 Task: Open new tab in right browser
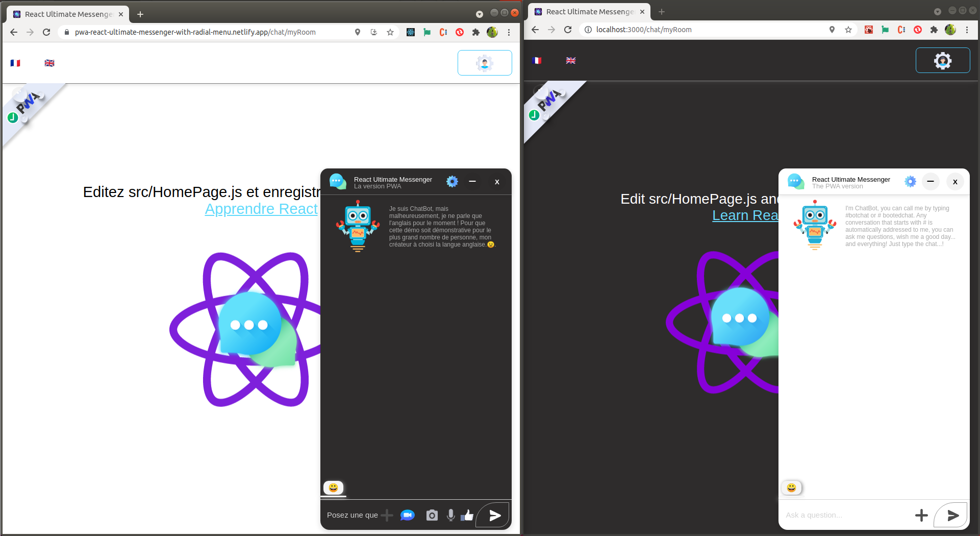(x=662, y=12)
